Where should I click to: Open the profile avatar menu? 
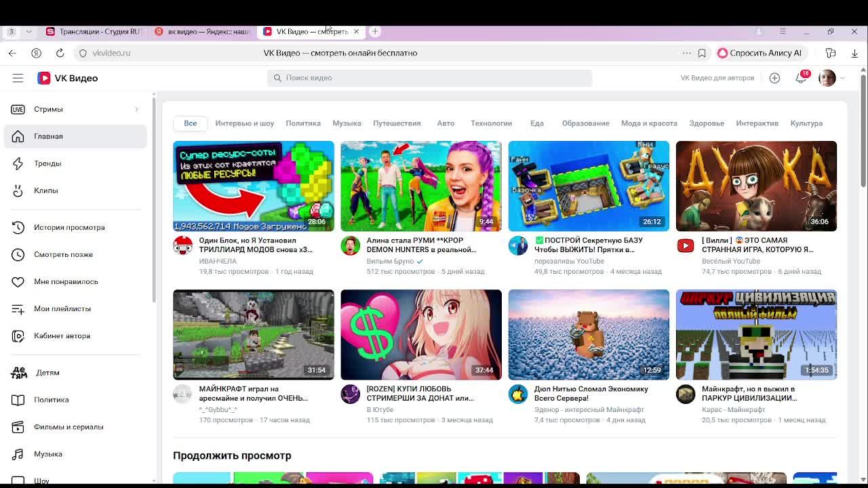pyautogui.click(x=827, y=78)
